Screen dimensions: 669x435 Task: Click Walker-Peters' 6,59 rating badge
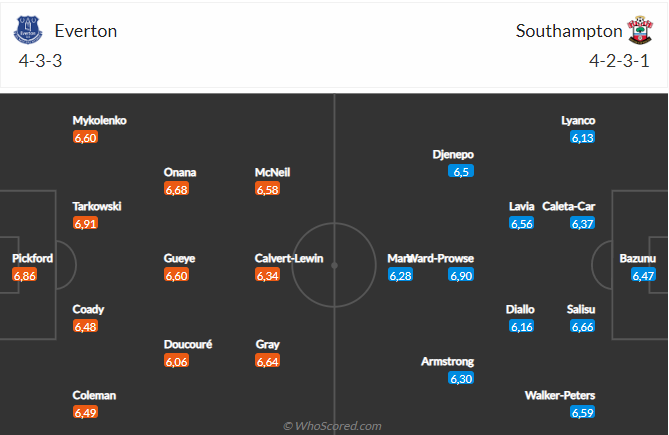[582, 412]
